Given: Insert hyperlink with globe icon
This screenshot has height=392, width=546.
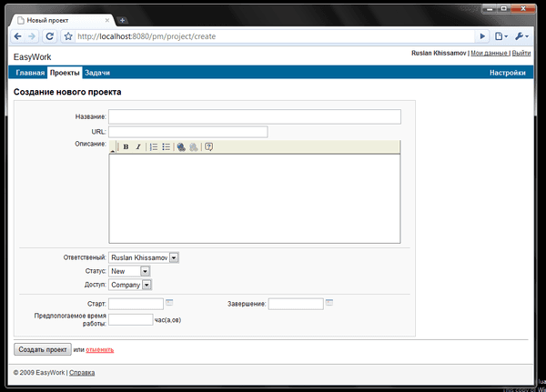Looking at the screenshot, I should click(181, 147).
